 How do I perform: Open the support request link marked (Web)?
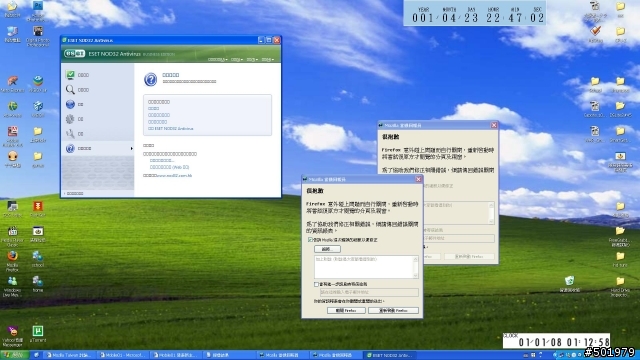point(169,167)
